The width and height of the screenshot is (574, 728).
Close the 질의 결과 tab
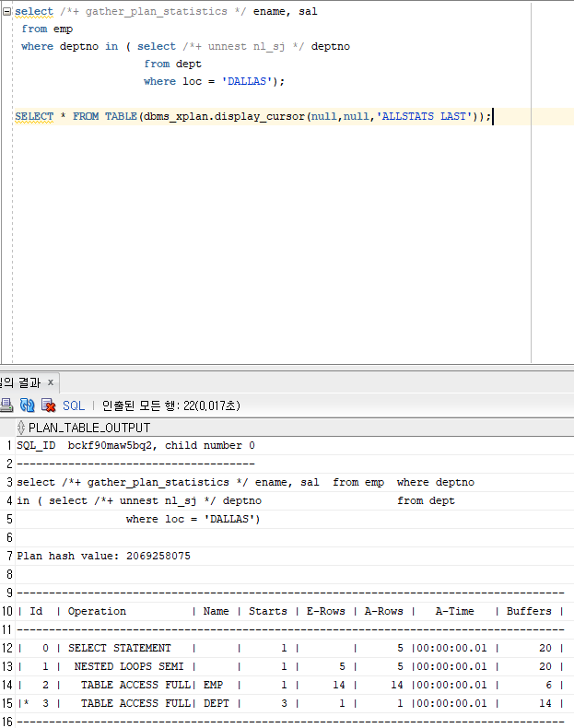click(x=51, y=382)
